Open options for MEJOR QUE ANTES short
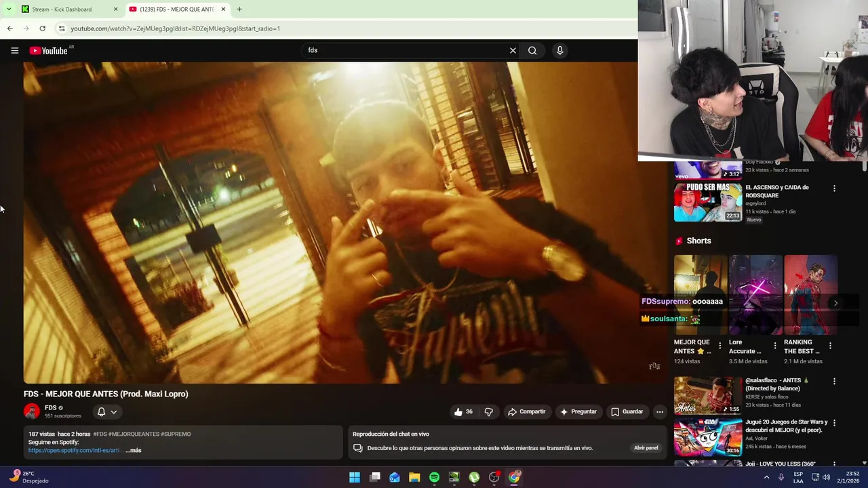This screenshot has width=868, height=488. tap(720, 346)
